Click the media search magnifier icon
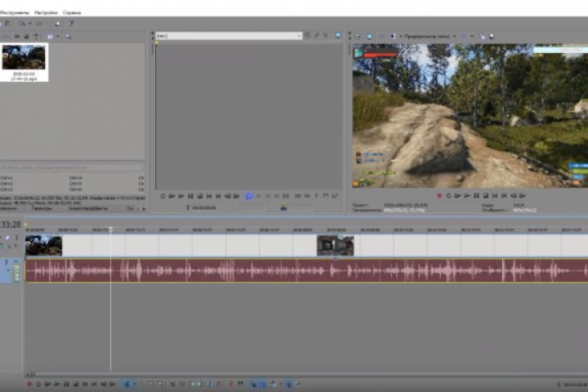This screenshot has height=392, width=588. (69, 37)
